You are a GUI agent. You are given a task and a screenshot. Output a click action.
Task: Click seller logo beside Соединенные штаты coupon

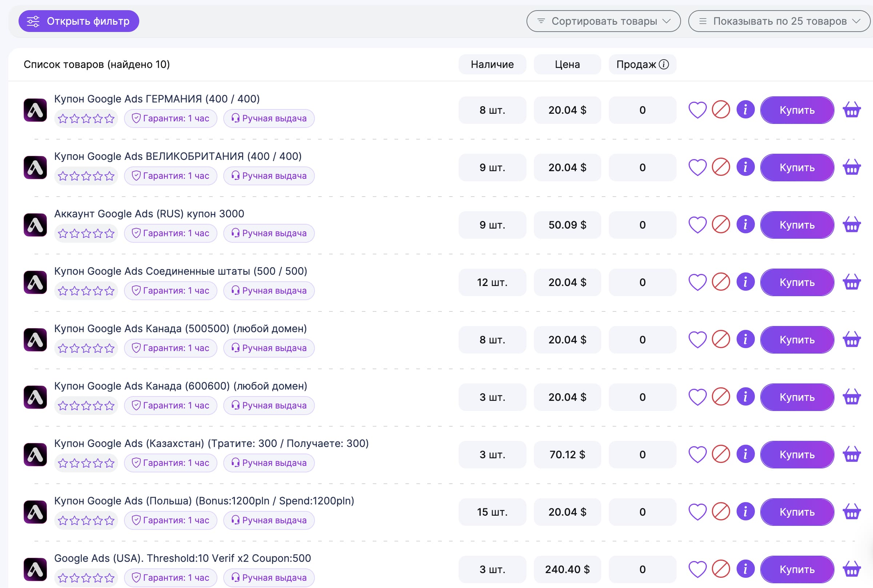35,282
